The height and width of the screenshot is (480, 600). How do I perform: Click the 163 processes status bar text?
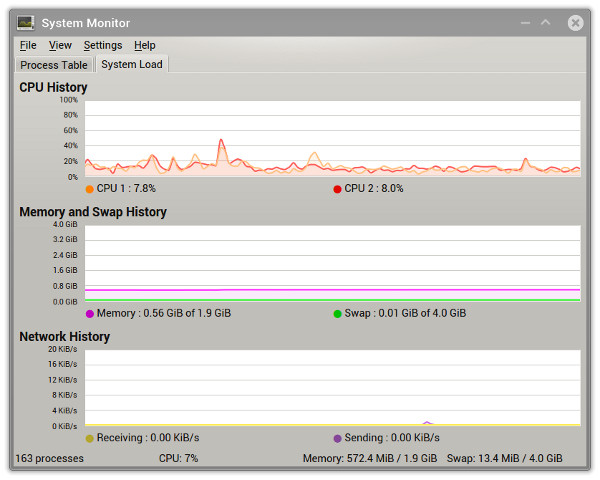click(50, 458)
